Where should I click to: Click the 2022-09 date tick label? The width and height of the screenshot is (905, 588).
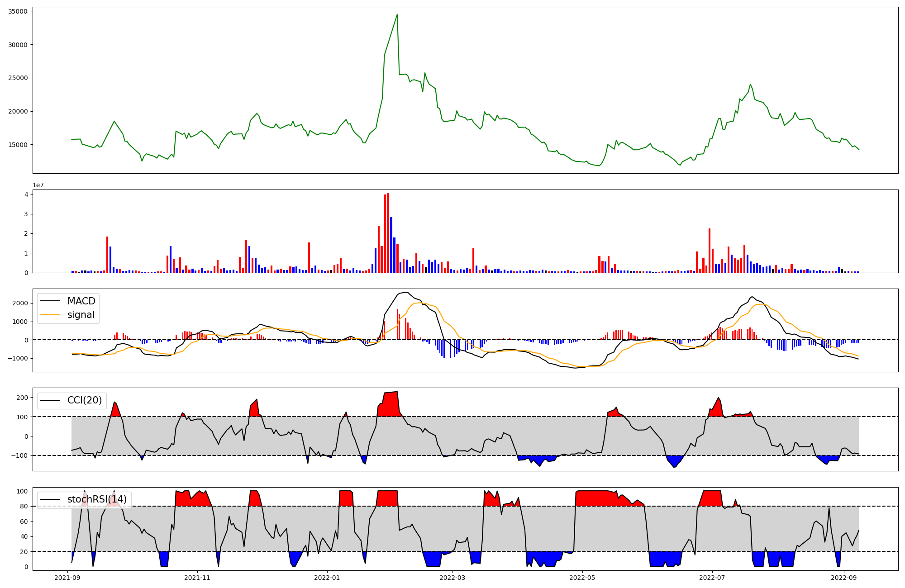[844, 578]
